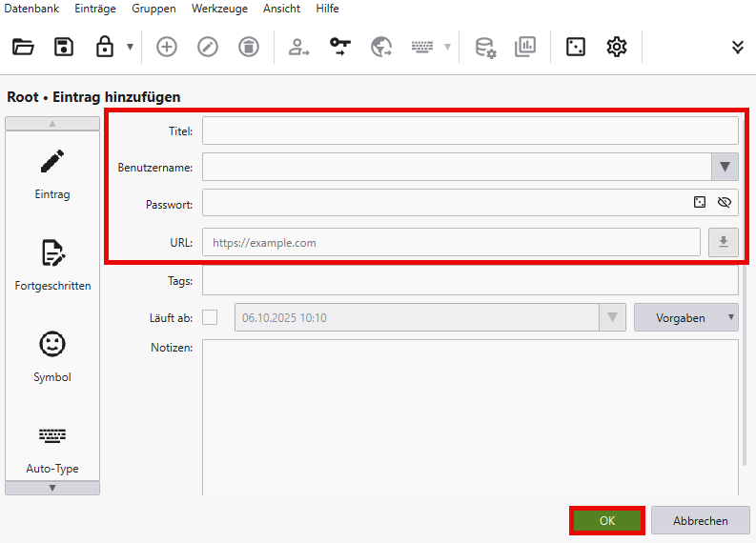Viewport: 756px width, 543px height.
Task: Select Fortgeschritten section in sidebar
Action: point(52,265)
